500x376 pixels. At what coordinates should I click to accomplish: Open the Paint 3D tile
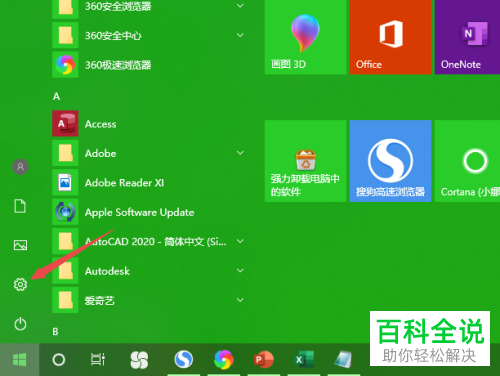[x=305, y=37]
